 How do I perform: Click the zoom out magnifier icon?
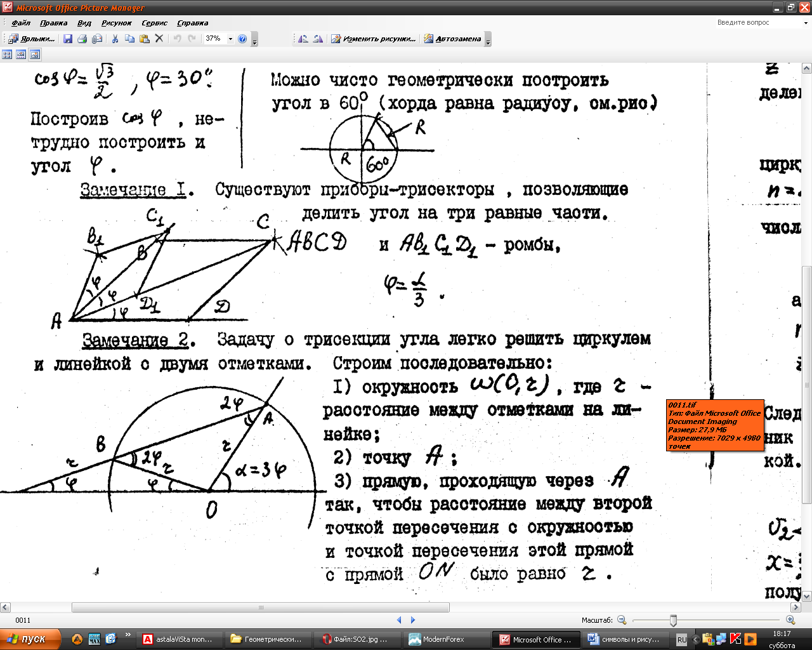622,620
